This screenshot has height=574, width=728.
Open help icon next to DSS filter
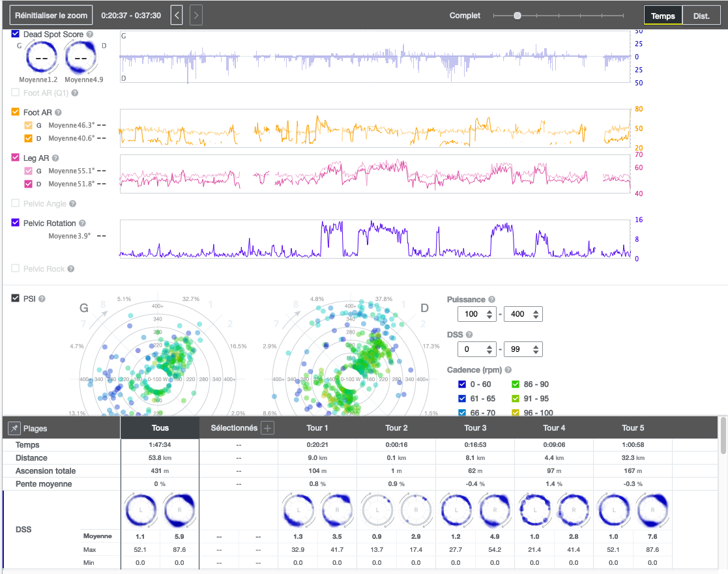469,335
